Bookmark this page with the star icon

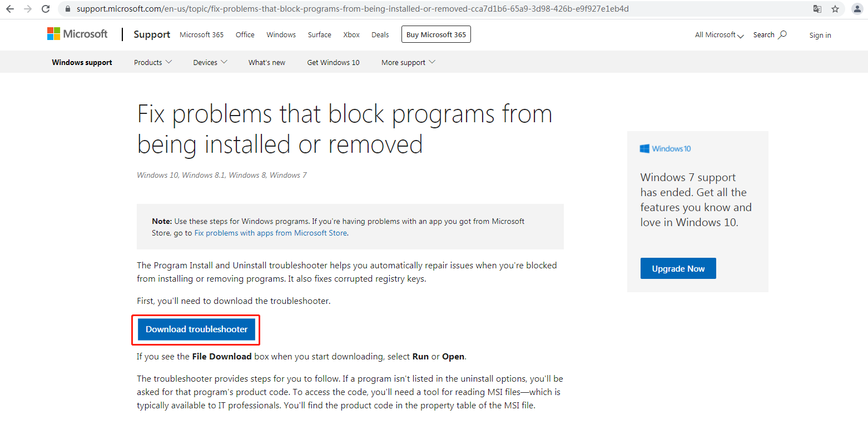tap(835, 9)
